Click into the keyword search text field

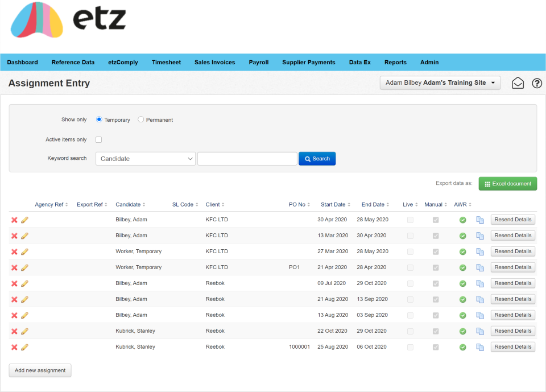tap(247, 159)
